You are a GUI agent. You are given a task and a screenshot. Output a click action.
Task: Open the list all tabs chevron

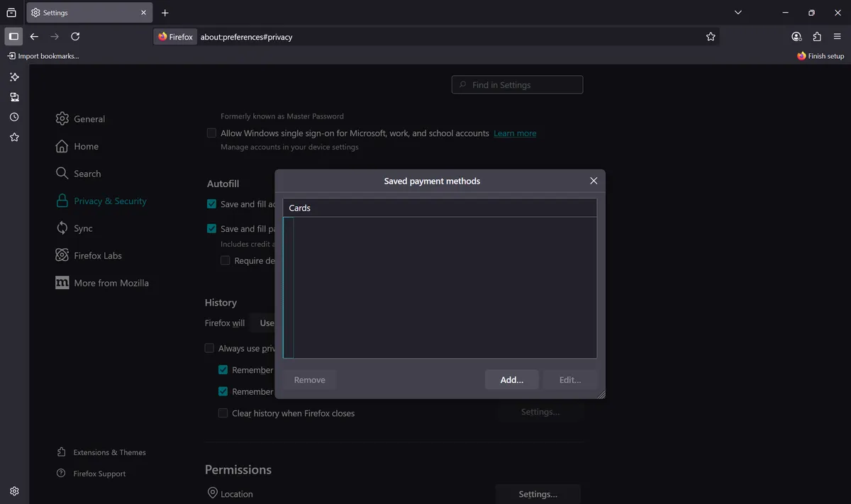point(738,13)
